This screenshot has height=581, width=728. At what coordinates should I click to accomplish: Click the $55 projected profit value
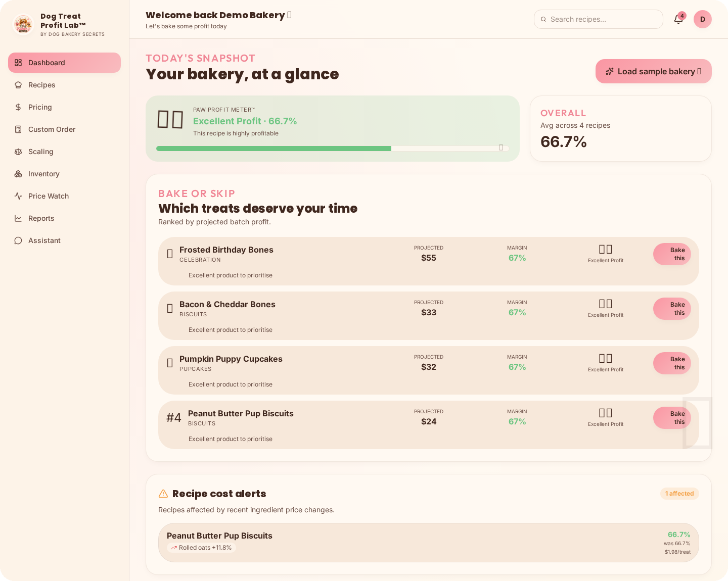(429, 258)
